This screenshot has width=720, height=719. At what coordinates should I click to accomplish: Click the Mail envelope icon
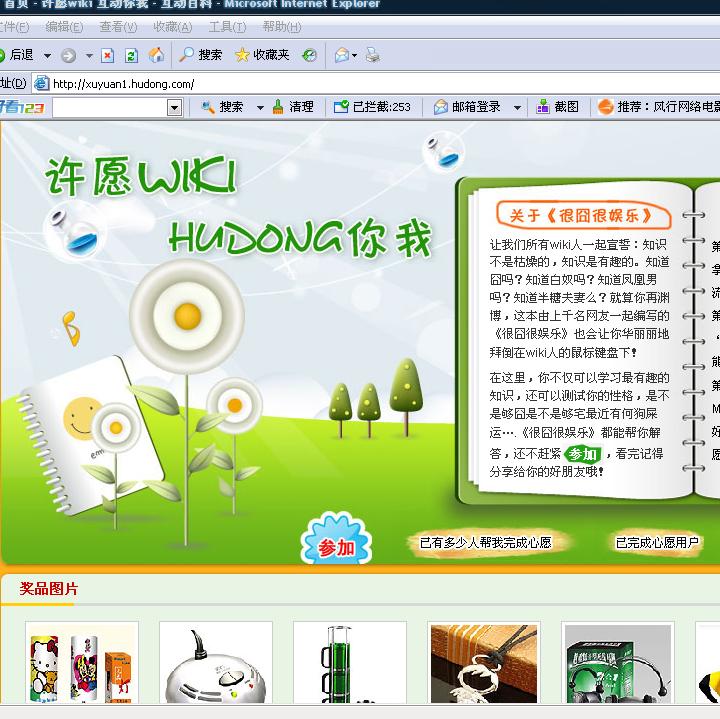pos(342,56)
